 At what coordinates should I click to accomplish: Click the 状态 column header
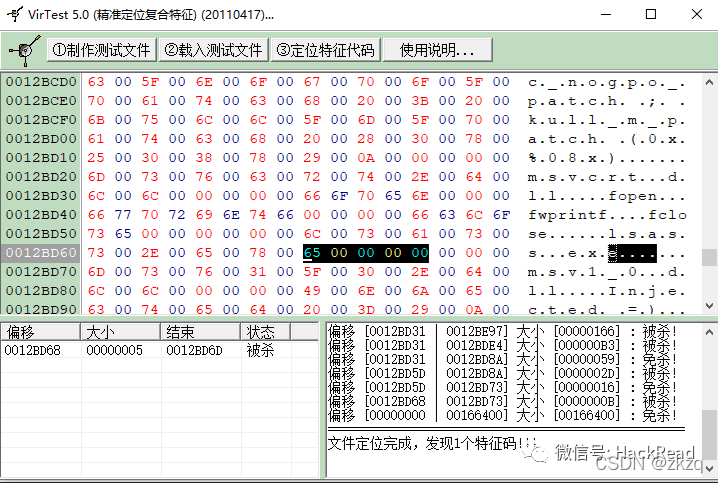coord(266,332)
